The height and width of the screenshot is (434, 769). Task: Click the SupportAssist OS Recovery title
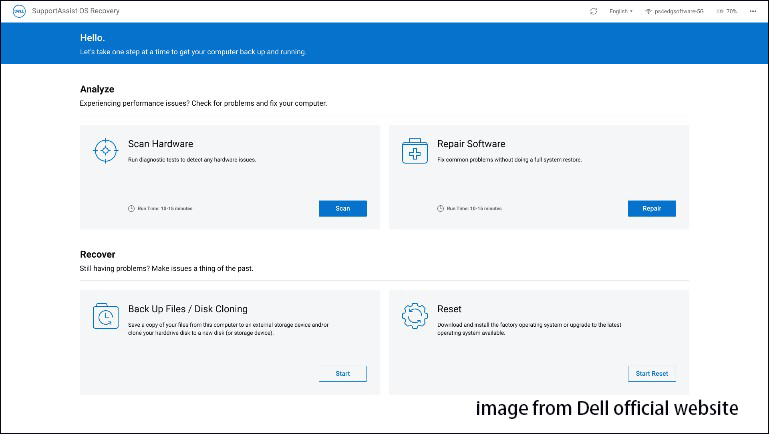click(x=76, y=11)
